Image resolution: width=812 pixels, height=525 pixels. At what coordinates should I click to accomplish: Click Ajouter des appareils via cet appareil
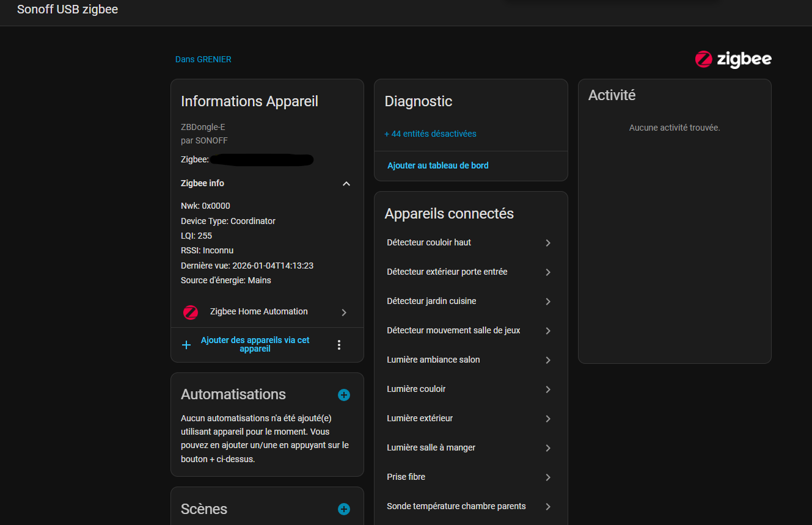coord(255,344)
